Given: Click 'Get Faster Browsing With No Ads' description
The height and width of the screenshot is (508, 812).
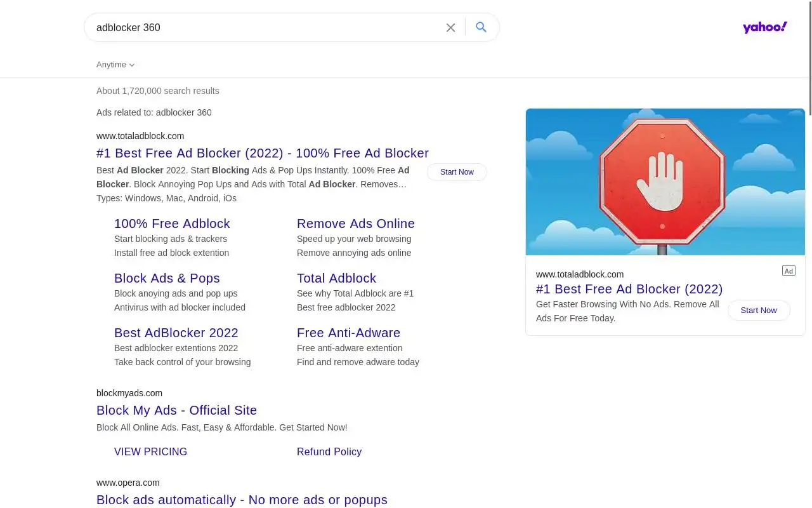Looking at the screenshot, I should coord(627,311).
